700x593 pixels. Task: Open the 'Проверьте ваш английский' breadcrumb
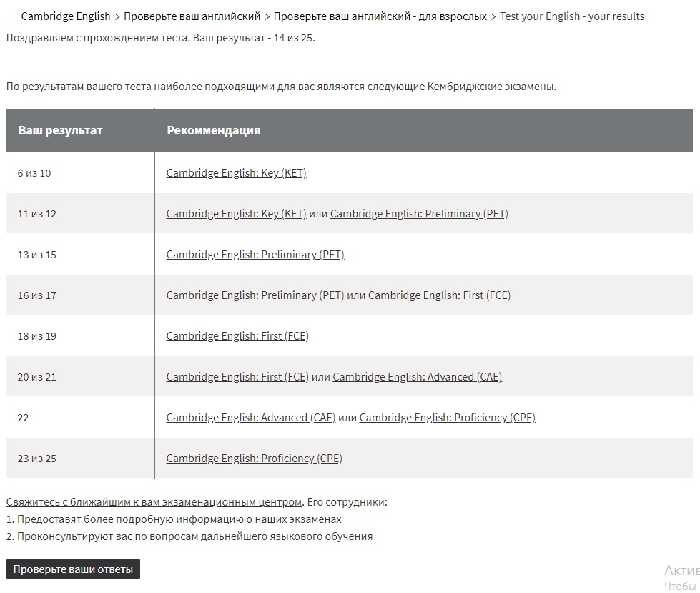pyautogui.click(x=192, y=16)
